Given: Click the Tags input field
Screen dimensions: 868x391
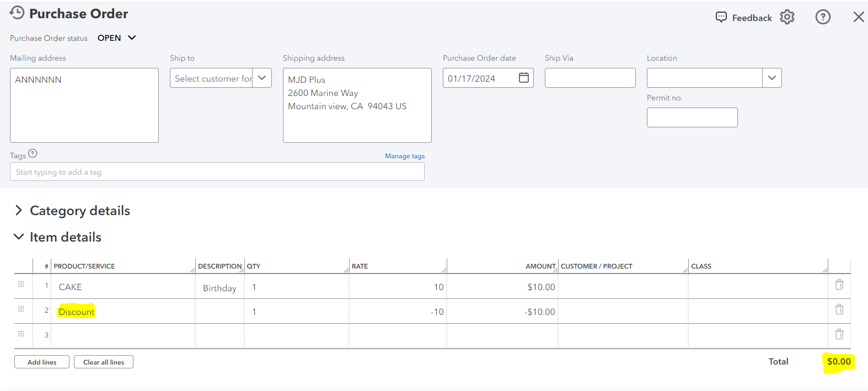Looking at the screenshot, I should [217, 172].
